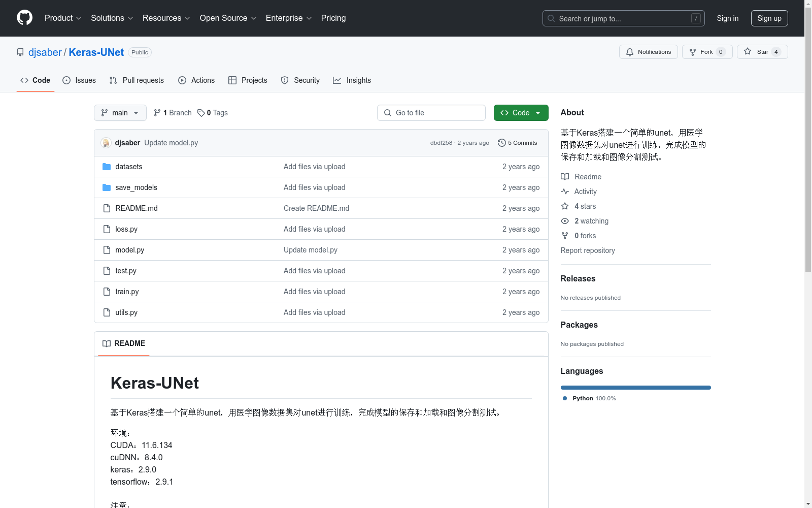Click the Create README.md commit message
This screenshot has width=812, height=508.
pos(316,208)
